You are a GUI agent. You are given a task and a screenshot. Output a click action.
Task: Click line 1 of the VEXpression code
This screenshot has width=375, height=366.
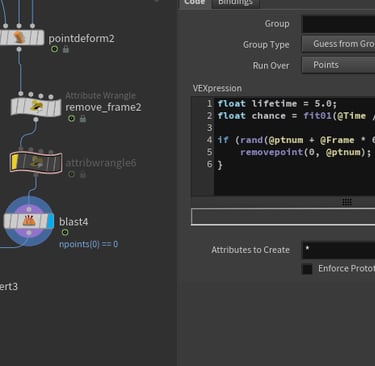coord(277,104)
